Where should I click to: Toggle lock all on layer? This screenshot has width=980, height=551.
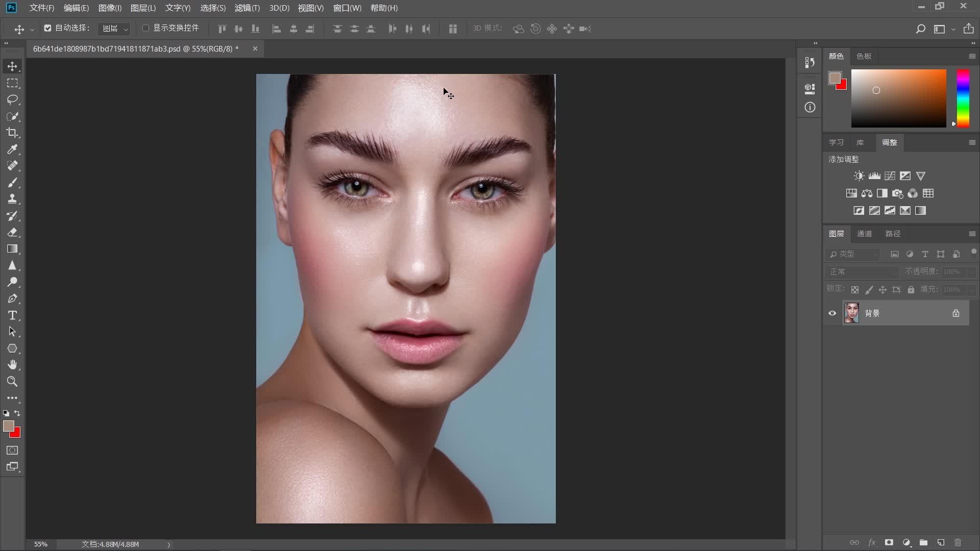pos(911,290)
